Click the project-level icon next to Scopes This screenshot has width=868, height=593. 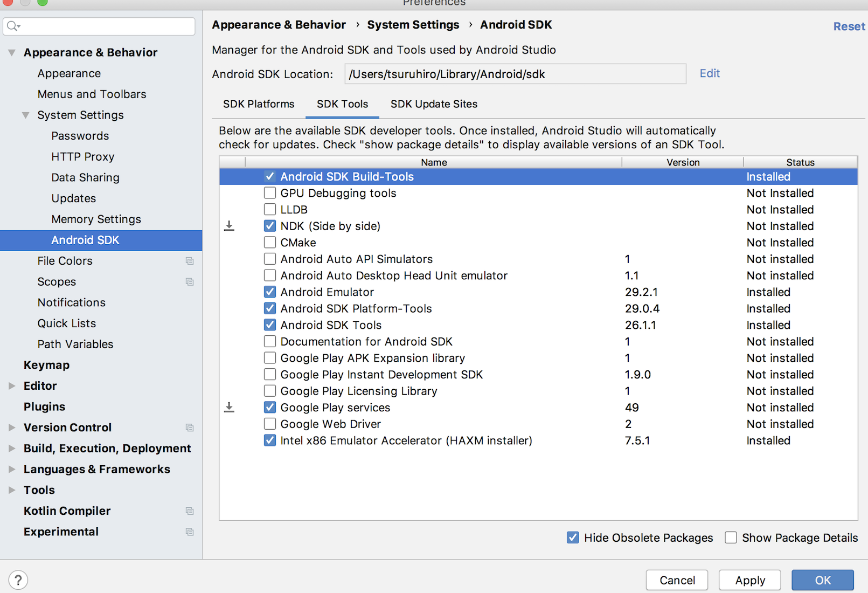190,282
